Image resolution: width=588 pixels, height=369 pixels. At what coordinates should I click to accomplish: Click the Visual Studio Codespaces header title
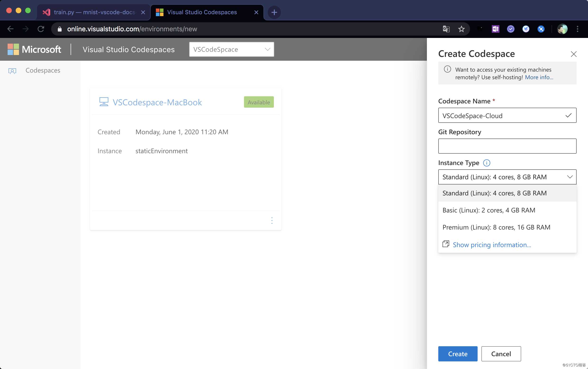tap(129, 49)
